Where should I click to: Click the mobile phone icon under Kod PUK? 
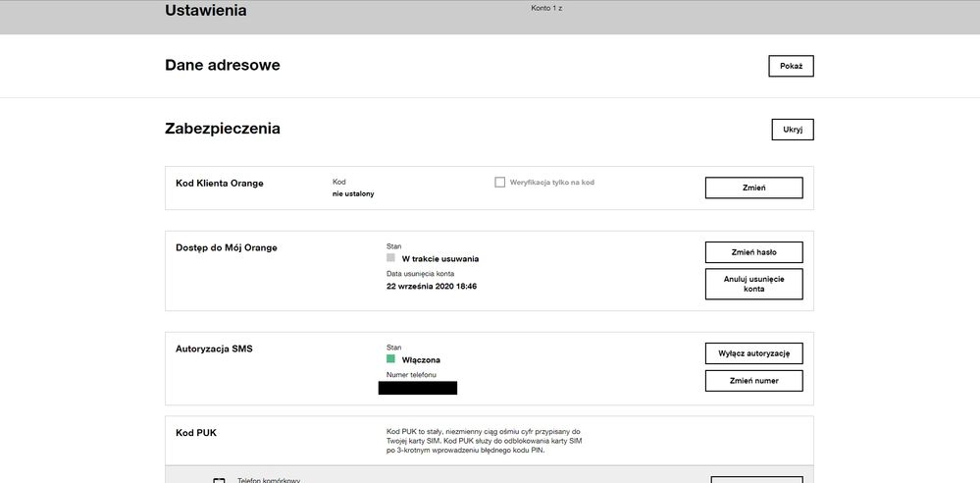pyautogui.click(x=219, y=480)
